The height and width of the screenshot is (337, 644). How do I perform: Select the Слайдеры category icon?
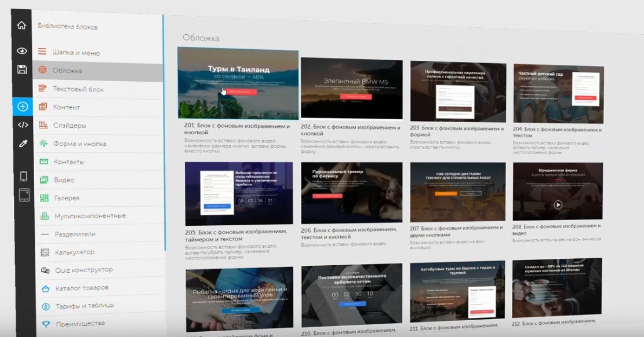click(43, 125)
